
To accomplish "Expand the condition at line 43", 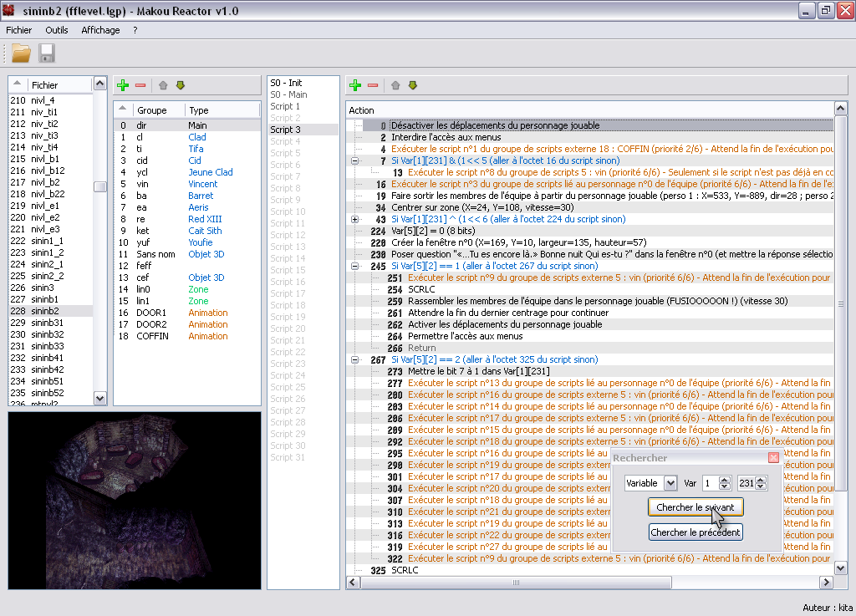I will (354, 219).
